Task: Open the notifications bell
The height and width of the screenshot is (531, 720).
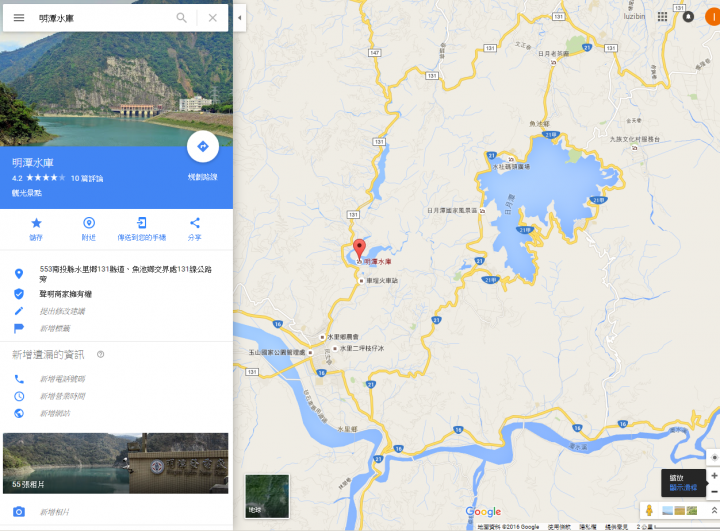Action: coord(688,17)
